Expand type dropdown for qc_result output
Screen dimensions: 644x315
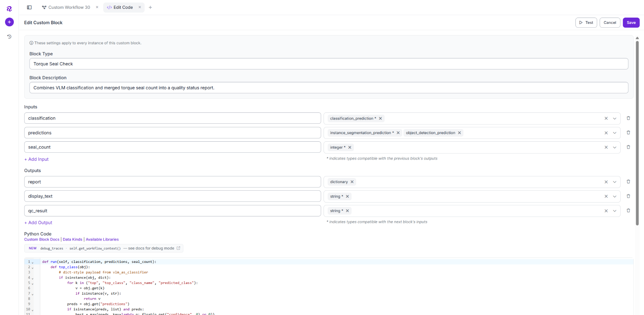pos(614,211)
